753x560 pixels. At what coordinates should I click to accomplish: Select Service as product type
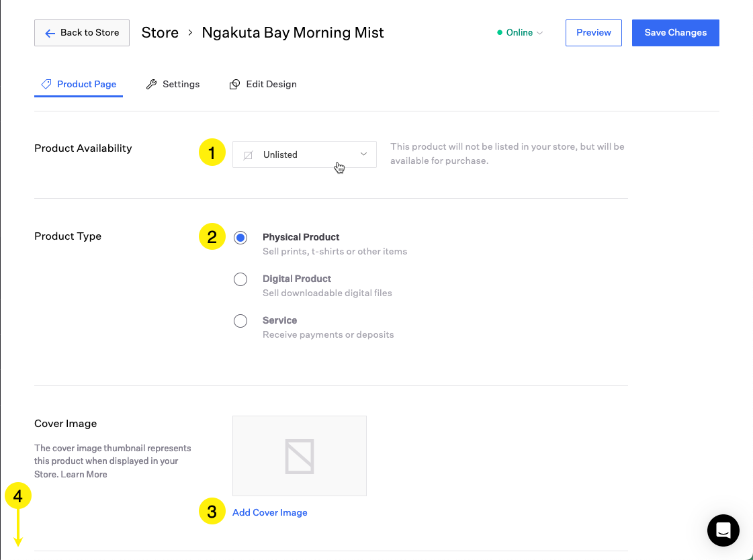[x=240, y=321]
